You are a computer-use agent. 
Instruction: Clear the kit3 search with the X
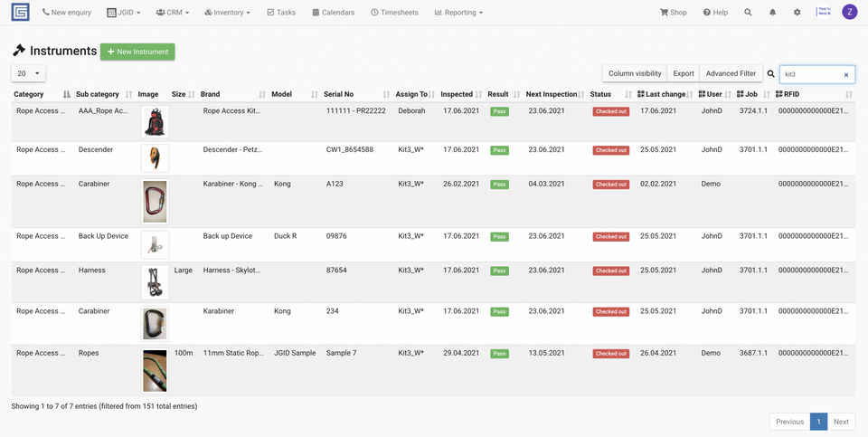click(x=846, y=74)
